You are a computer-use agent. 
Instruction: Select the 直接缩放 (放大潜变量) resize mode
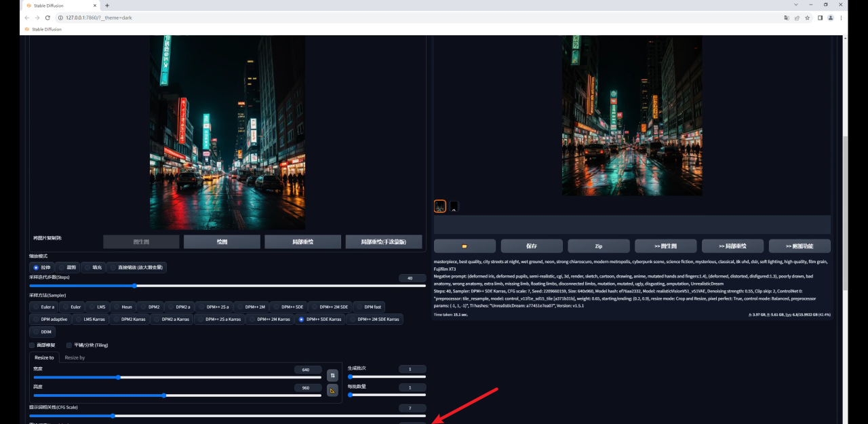[x=136, y=267]
